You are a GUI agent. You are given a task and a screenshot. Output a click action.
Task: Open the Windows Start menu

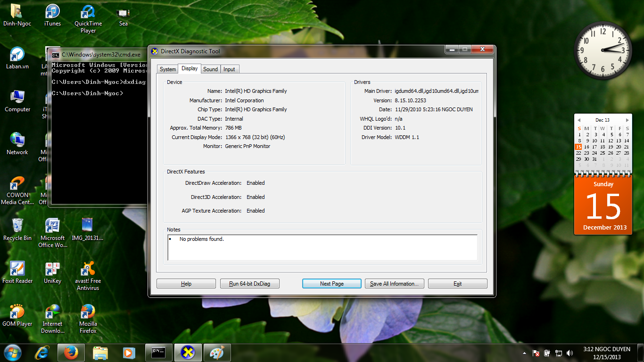[x=12, y=352]
